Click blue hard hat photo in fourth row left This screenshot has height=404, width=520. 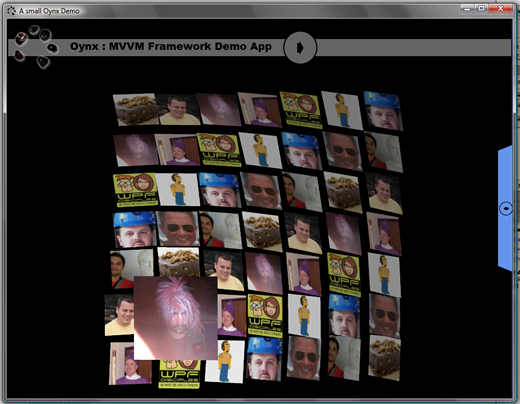(x=134, y=230)
